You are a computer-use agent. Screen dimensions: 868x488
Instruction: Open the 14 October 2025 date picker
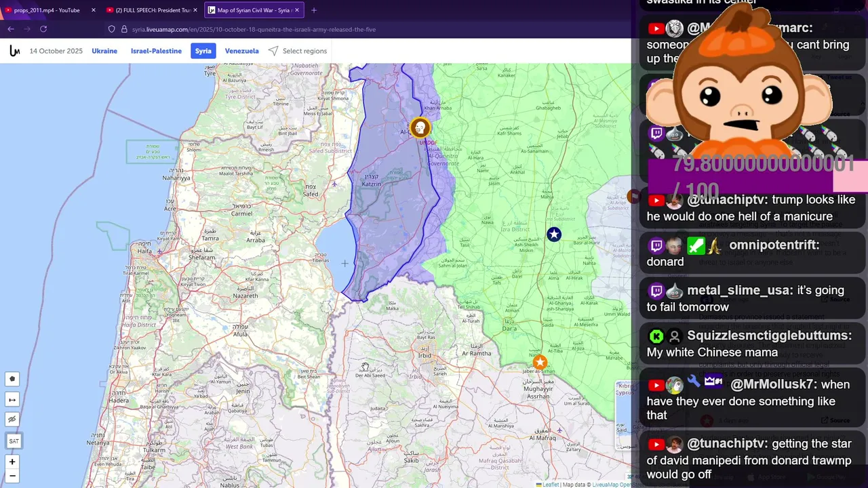pyautogui.click(x=56, y=51)
